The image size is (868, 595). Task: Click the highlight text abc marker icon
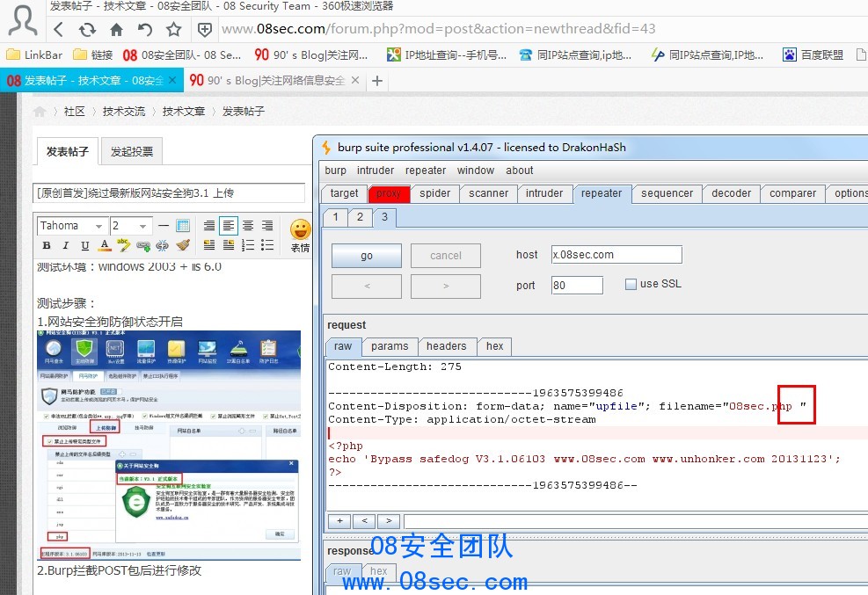tap(123, 244)
